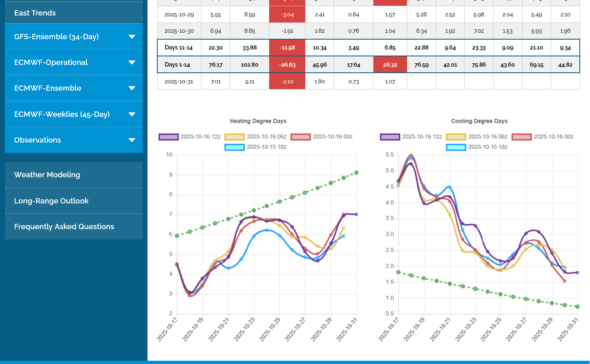
Task: Click yellow 2025-10-16 06z swatch in Cooling Degree Days legend
Action: tap(456, 137)
